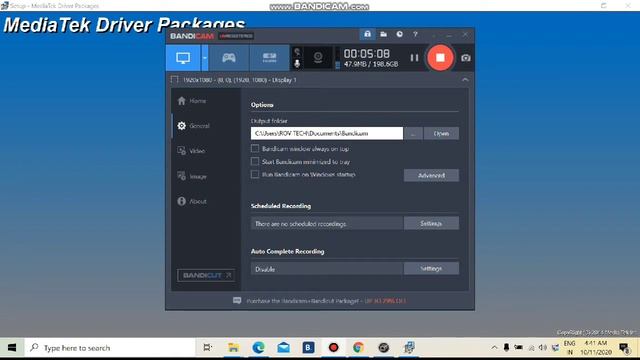Browse output folder with ... button
This screenshot has width=640, height=360.
pos(413,133)
